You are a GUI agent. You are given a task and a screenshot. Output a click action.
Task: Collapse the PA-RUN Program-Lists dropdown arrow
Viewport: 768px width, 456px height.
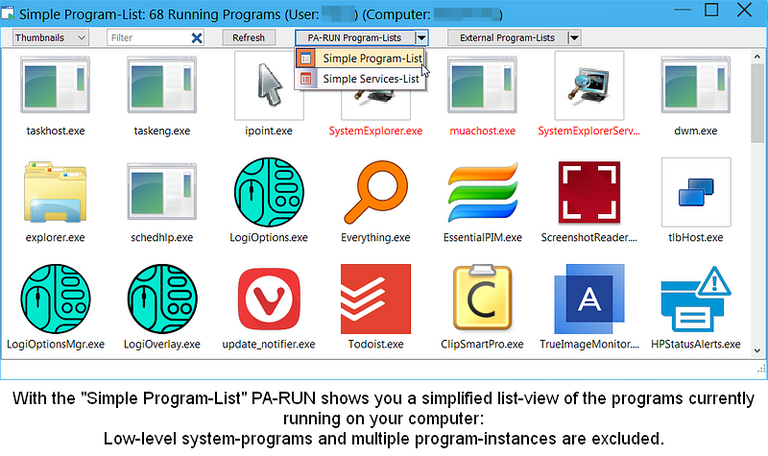coord(422,38)
